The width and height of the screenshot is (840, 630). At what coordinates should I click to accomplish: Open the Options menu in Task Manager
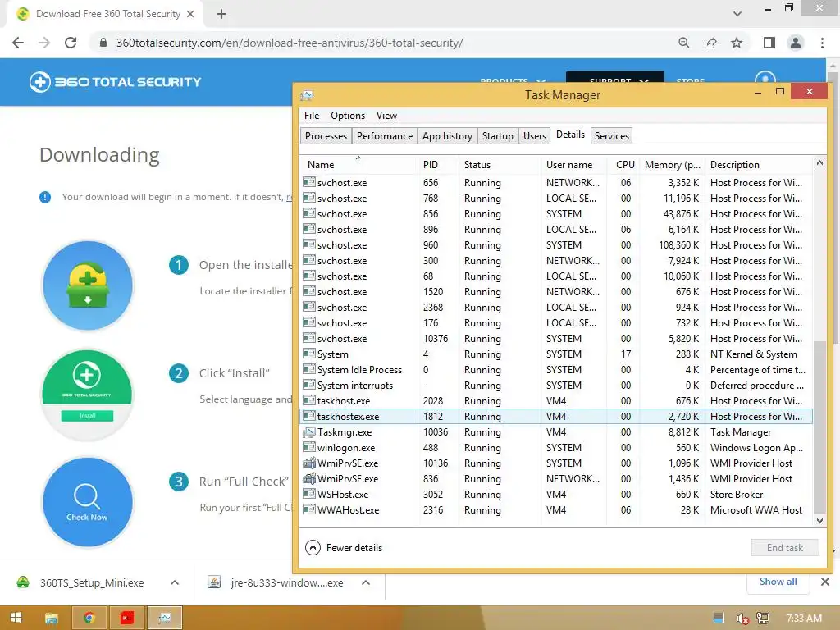tap(348, 116)
